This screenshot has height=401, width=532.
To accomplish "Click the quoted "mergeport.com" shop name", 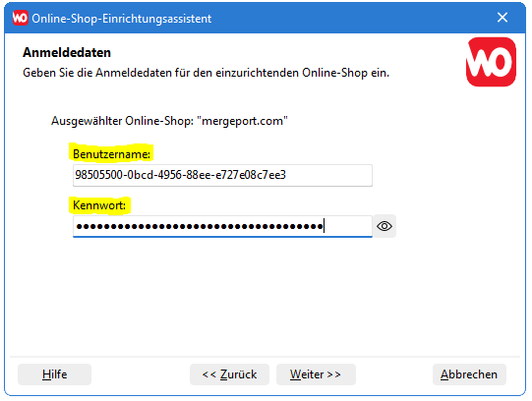I will [242, 121].
